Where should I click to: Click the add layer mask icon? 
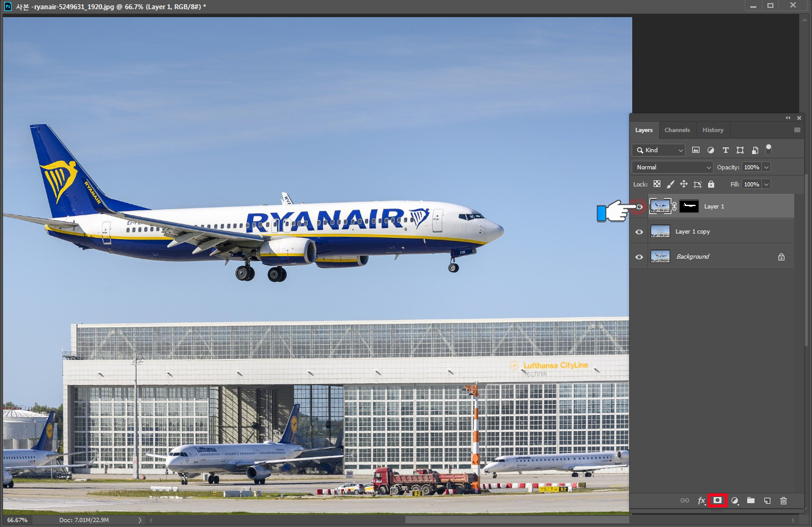click(x=718, y=501)
